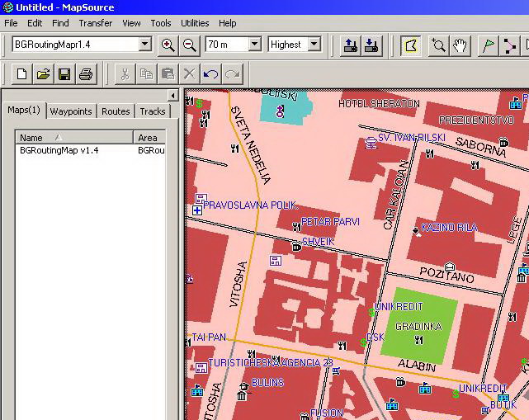Image resolution: width=529 pixels, height=420 pixels.
Task: Open the View menu
Action: [x=131, y=23]
